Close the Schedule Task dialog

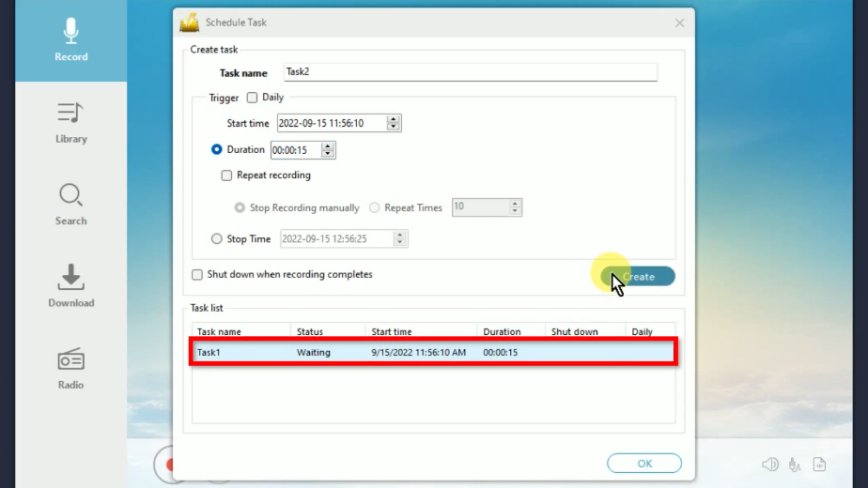pos(679,23)
